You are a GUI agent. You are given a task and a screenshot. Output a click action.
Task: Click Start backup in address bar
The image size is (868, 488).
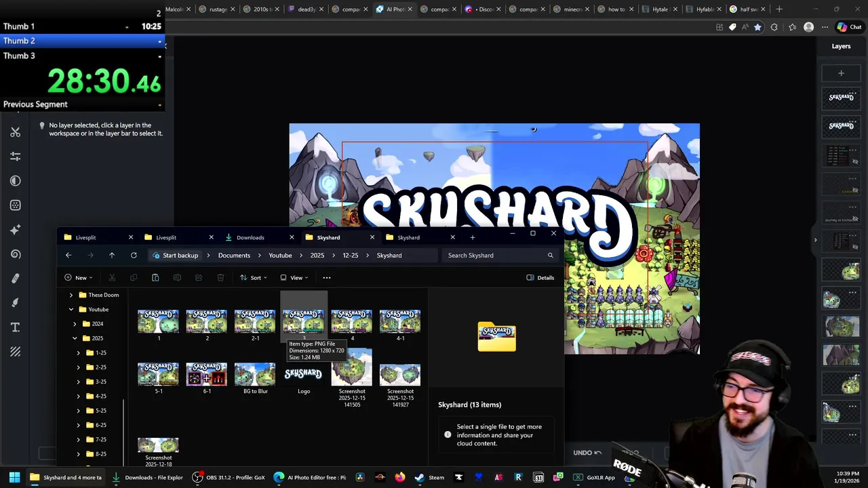click(176, 256)
